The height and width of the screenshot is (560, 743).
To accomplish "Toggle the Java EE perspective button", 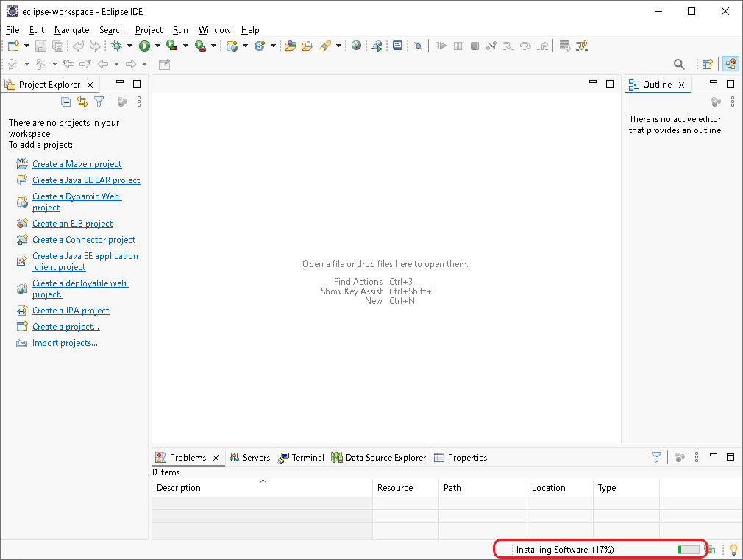I will [x=730, y=65].
